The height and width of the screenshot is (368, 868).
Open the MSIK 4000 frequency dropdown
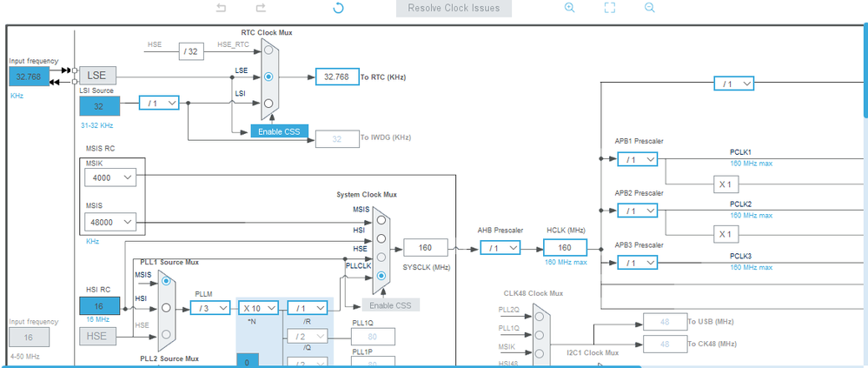(x=110, y=177)
